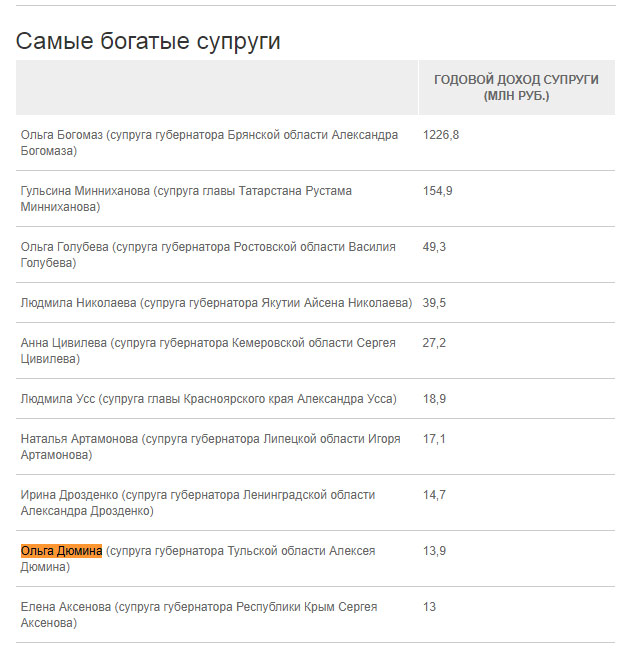
Task: Click the Анна Цивилева row text
Action: tap(208, 350)
